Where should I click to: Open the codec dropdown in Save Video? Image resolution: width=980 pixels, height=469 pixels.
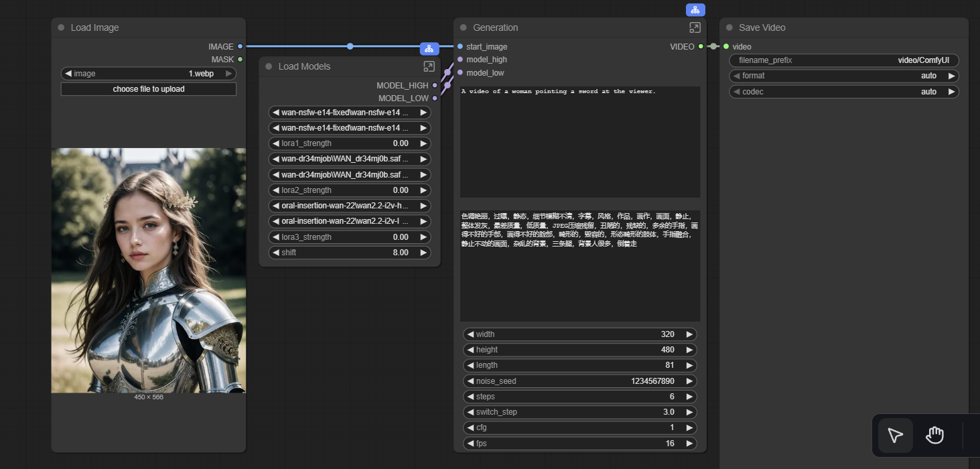coord(844,92)
